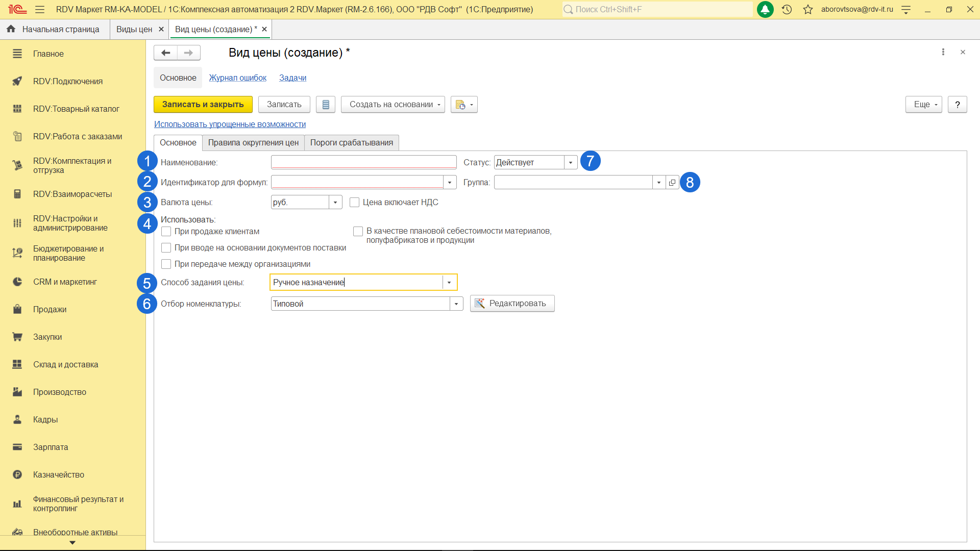Click the notifications bell icon
This screenshot has width=980, height=551.
(765, 9)
